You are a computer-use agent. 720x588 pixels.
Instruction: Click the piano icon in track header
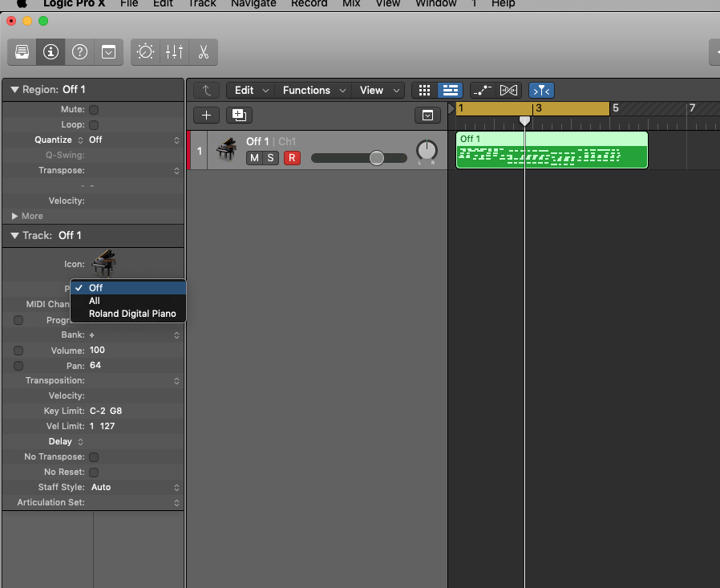point(227,150)
